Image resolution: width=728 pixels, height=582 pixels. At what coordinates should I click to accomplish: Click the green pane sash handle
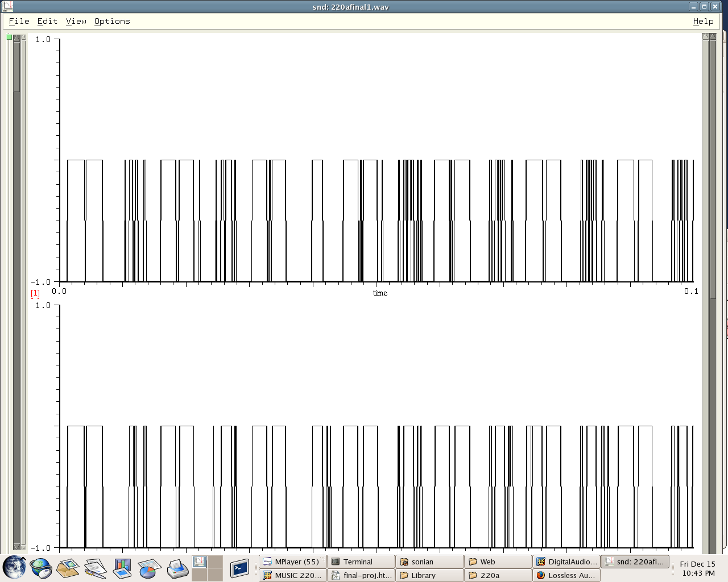pos(9,37)
